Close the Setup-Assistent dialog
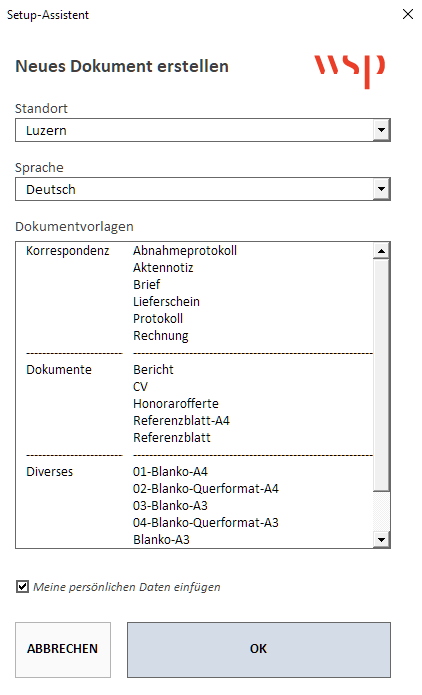422x695 pixels. coord(408,14)
